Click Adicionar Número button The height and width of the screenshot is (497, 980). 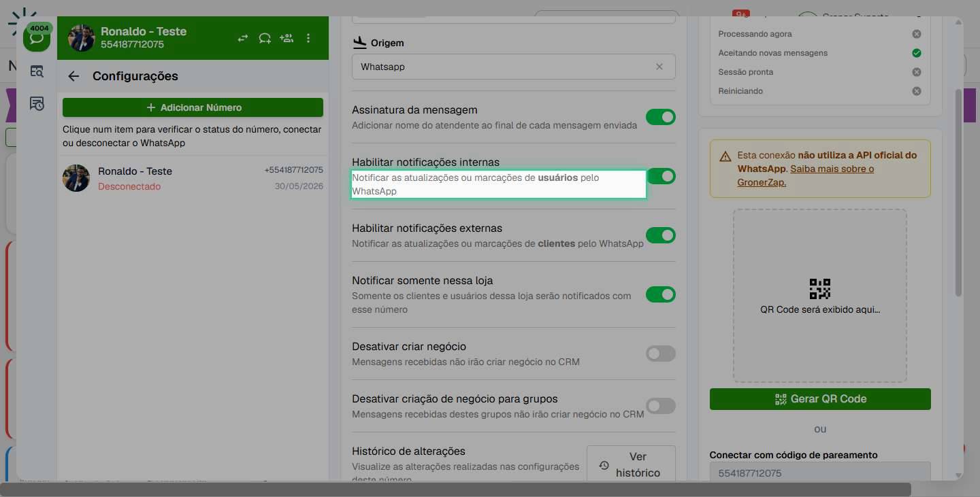click(193, 107)
